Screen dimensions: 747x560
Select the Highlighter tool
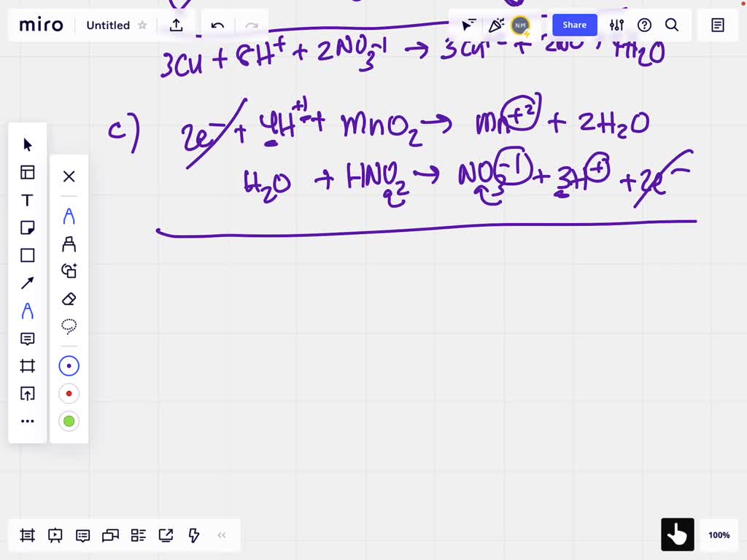click(69, 244)
